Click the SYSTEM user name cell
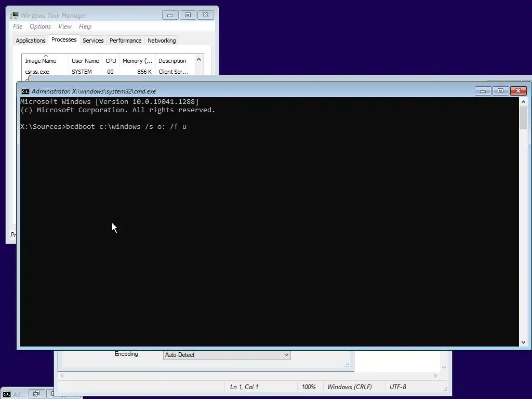The image size is (532, 399). 82,72
